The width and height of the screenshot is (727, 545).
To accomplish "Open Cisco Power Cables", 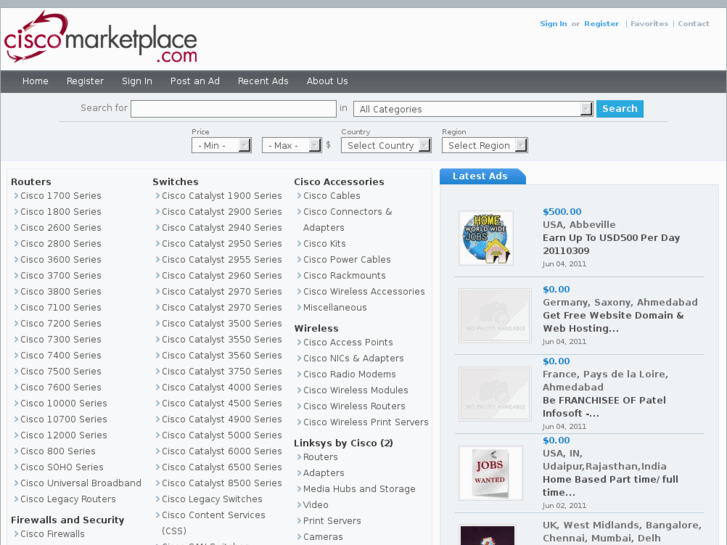I will [x=347, y=260].
